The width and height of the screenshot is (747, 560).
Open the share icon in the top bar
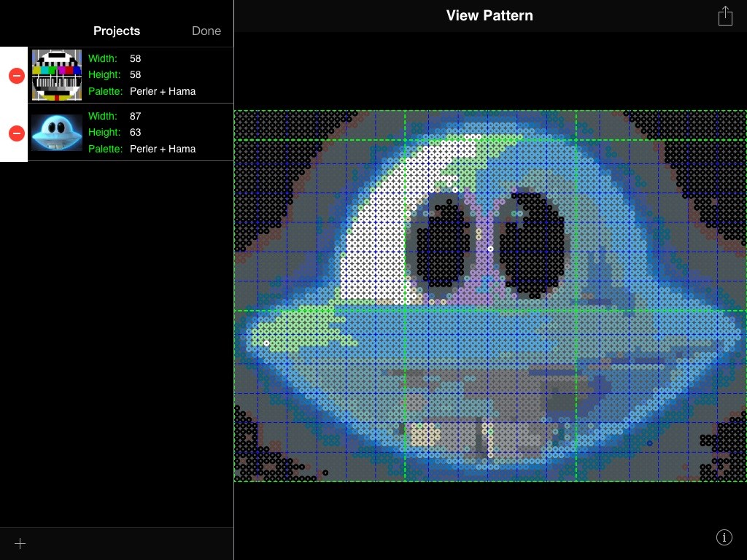click(725, 16)
